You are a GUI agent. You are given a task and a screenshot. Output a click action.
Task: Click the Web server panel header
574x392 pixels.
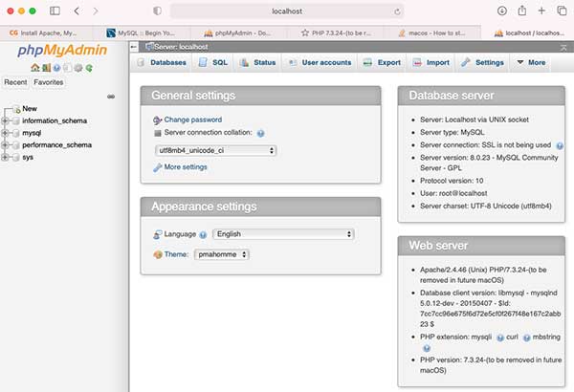pyautogui.click(x=481, y=246)
